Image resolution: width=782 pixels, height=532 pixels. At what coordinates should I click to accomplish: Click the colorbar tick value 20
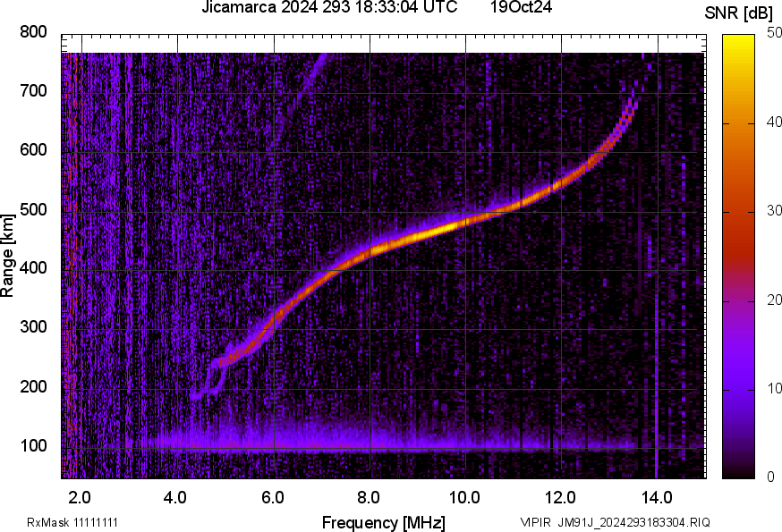(774, 300)
